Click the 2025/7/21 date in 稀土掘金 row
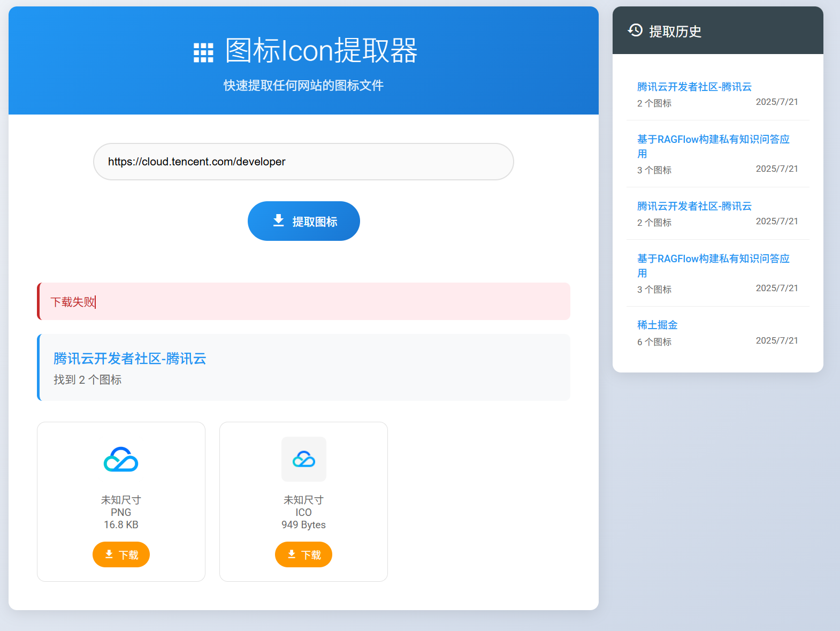Image resolution: width=840 pixels, height=631 pixels. (777, 340)
